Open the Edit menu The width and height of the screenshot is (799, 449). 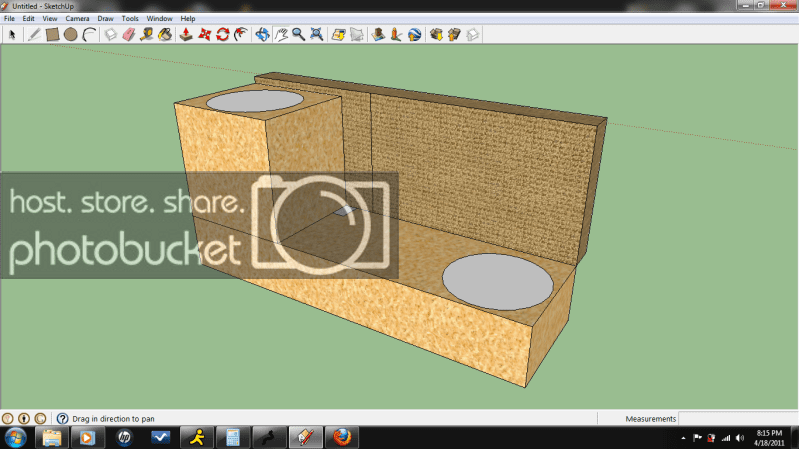(29, 18)
